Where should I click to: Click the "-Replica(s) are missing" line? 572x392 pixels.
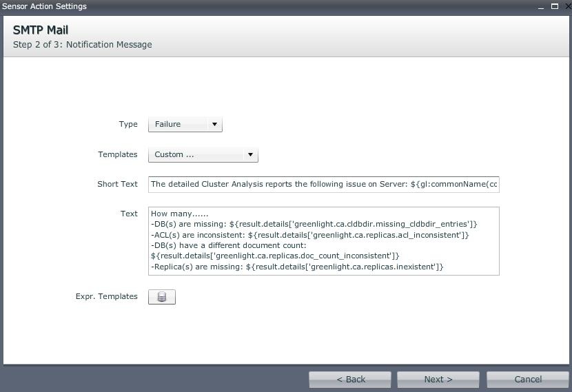coord(297,267)
